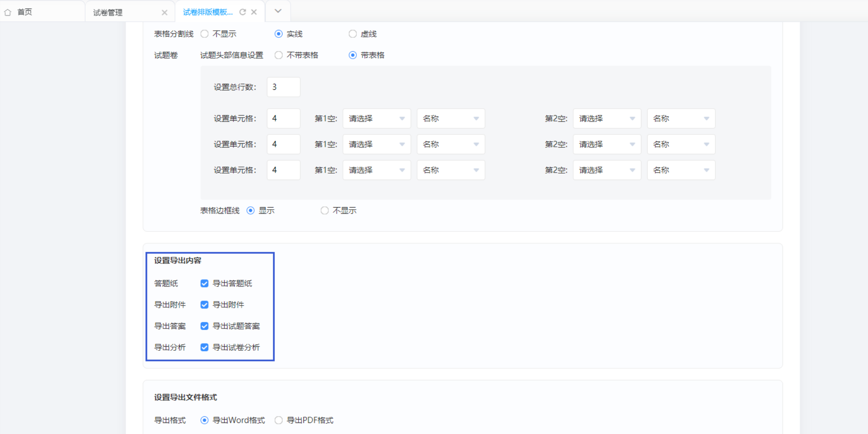This screenshot has width=868, height=434.
Task: Toggle the 导出附件 checkbox
Action: pos(204,305)
